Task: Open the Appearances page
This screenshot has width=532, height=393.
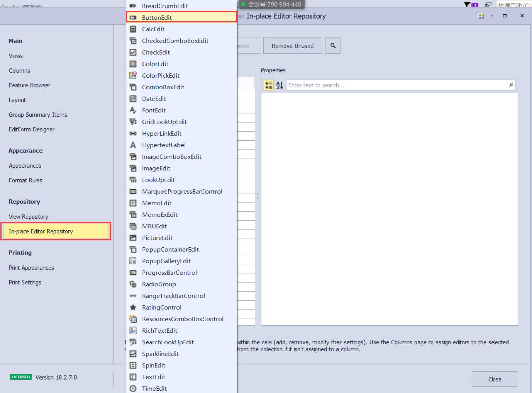Action: pos(25,166)
